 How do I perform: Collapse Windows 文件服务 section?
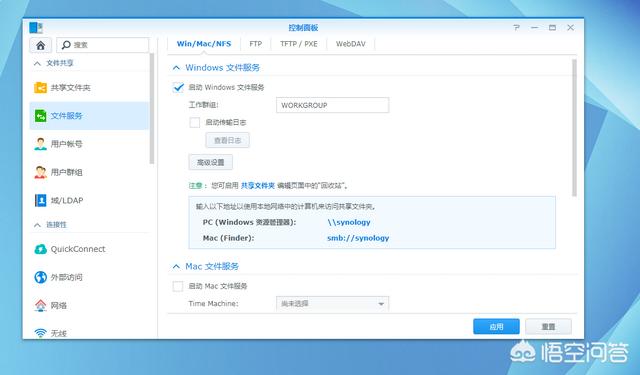pyautogui.click(x=176, y=68)
